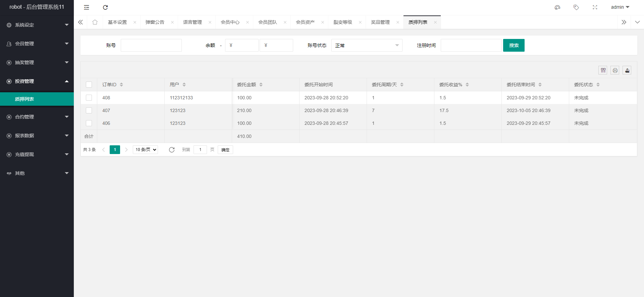Click the tag note icon in header

click(x=576, y=7)
